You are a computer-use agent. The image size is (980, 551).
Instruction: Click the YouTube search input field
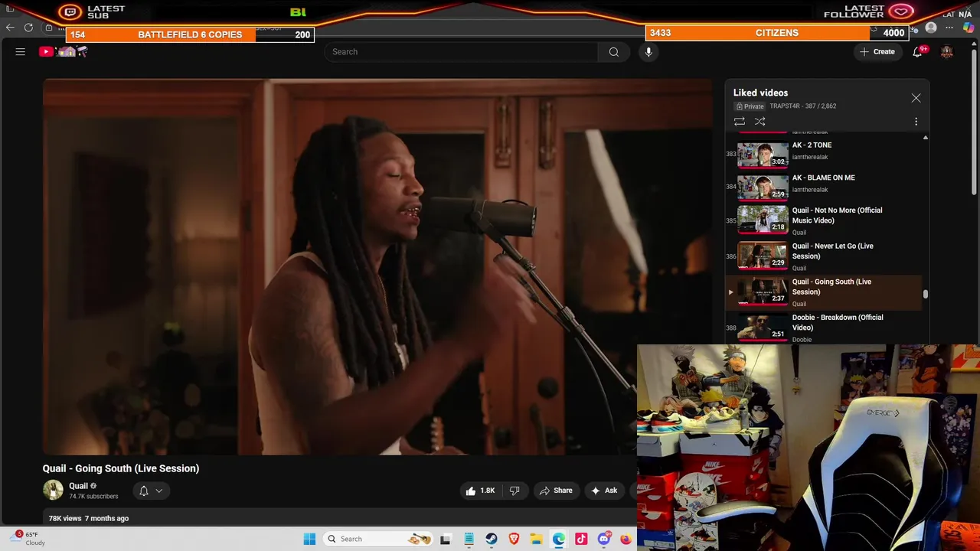[461, 52]
